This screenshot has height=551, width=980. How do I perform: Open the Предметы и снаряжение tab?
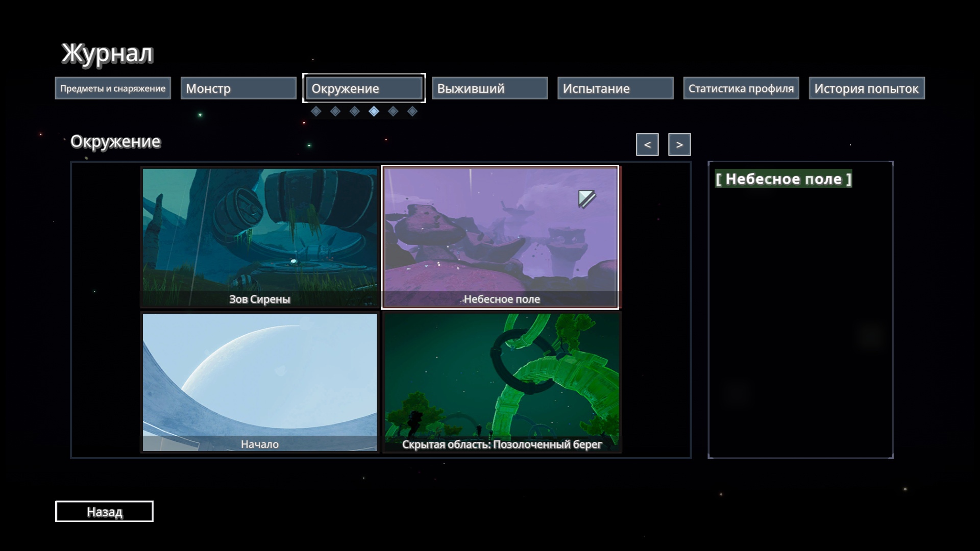coord(113,88)
